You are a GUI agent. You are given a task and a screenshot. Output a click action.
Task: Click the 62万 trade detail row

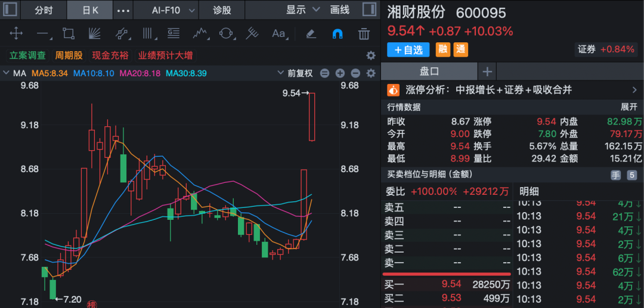[x=578, y=272]
